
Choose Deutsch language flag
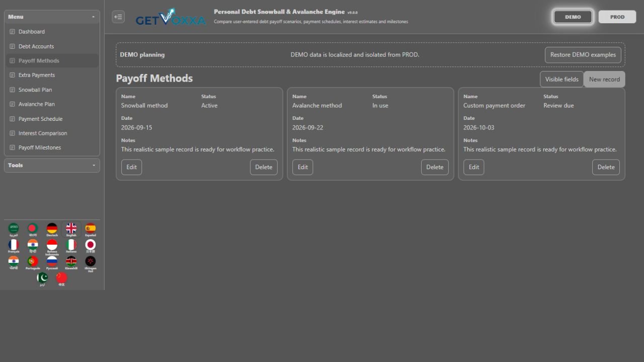click(52, 229)
